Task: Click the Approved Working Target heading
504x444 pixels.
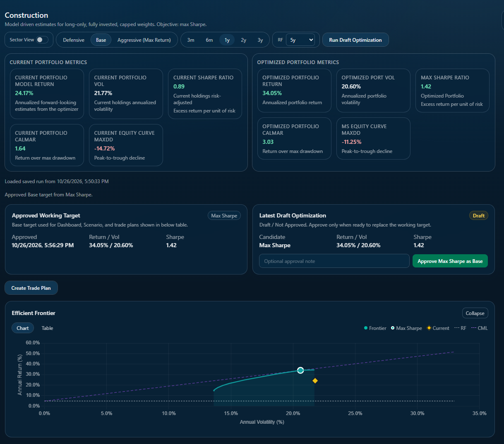Action: pyautogui.click(x=46, y=216)
